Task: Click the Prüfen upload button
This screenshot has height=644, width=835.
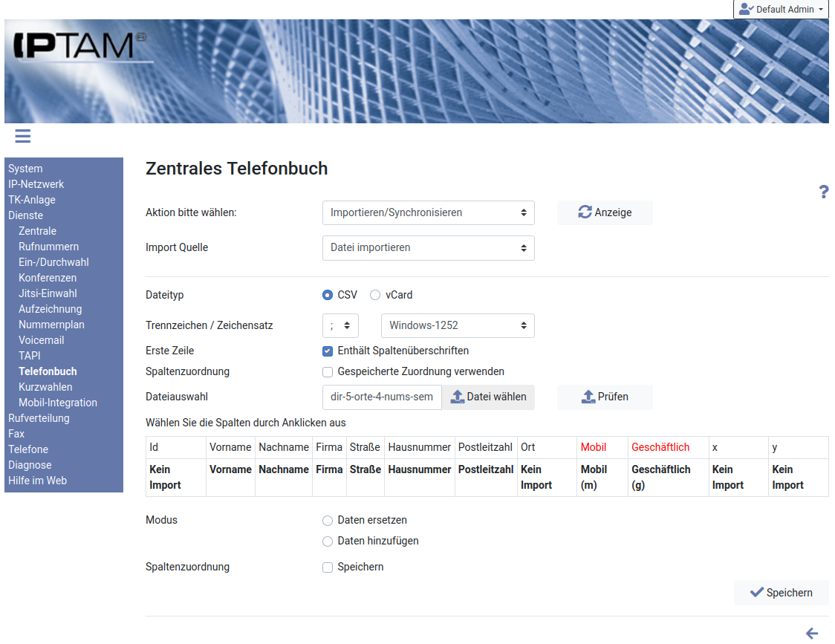Action: point(605,397)
